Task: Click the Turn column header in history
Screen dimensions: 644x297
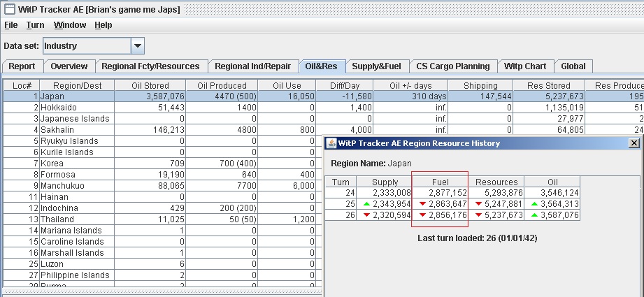Action: [341, 182]
